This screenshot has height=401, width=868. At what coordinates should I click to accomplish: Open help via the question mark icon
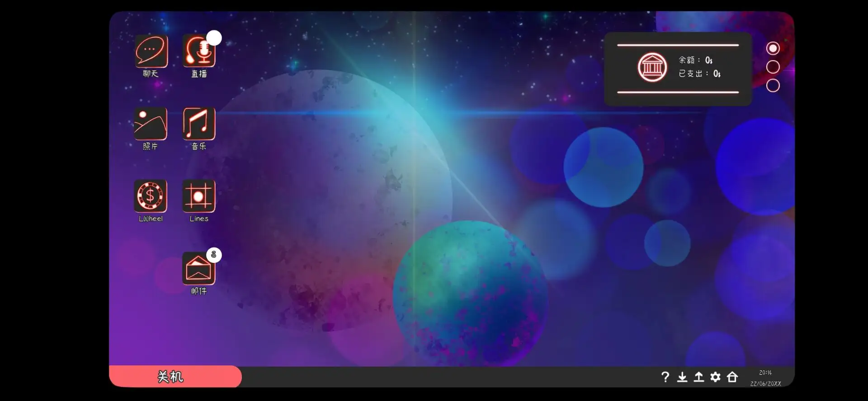coord(665,377)
